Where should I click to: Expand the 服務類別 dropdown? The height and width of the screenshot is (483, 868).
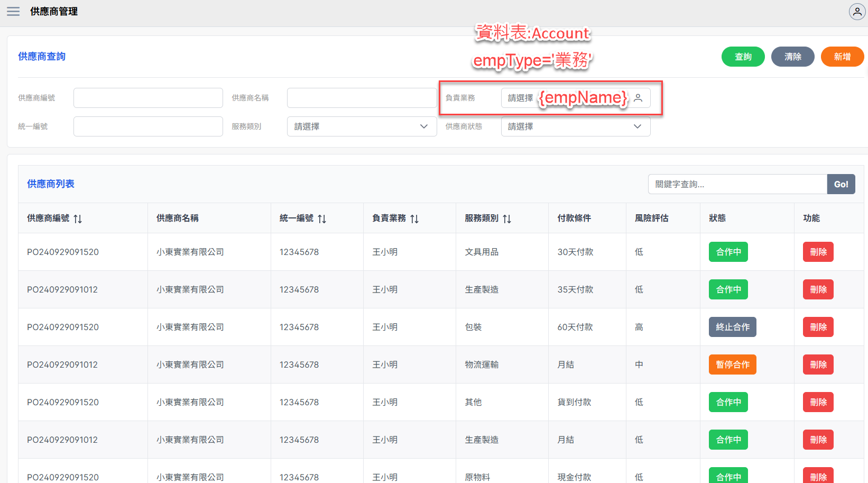pyautogui.click(x=362, y=126)
